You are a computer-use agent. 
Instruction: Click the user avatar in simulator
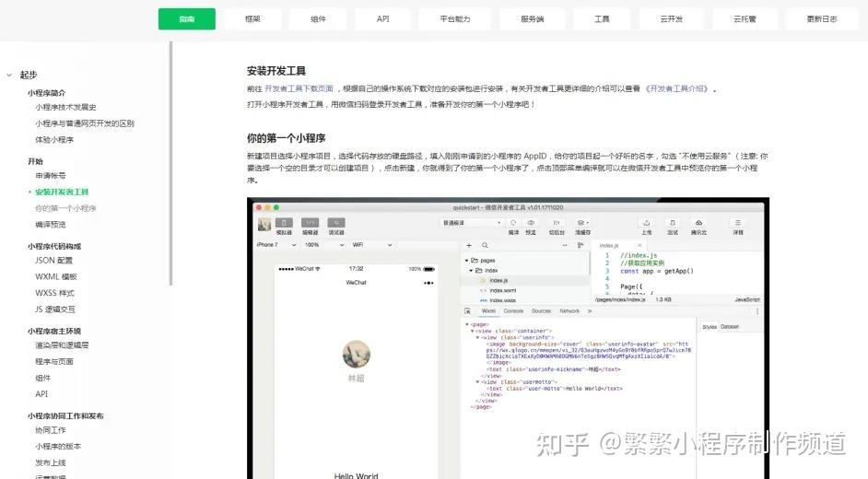point(356,354)
